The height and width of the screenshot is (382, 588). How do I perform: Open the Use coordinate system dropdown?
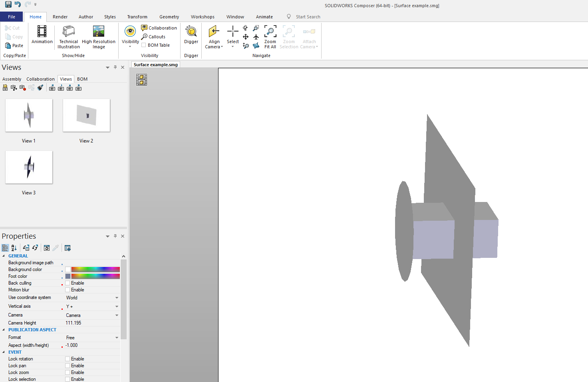117,298
